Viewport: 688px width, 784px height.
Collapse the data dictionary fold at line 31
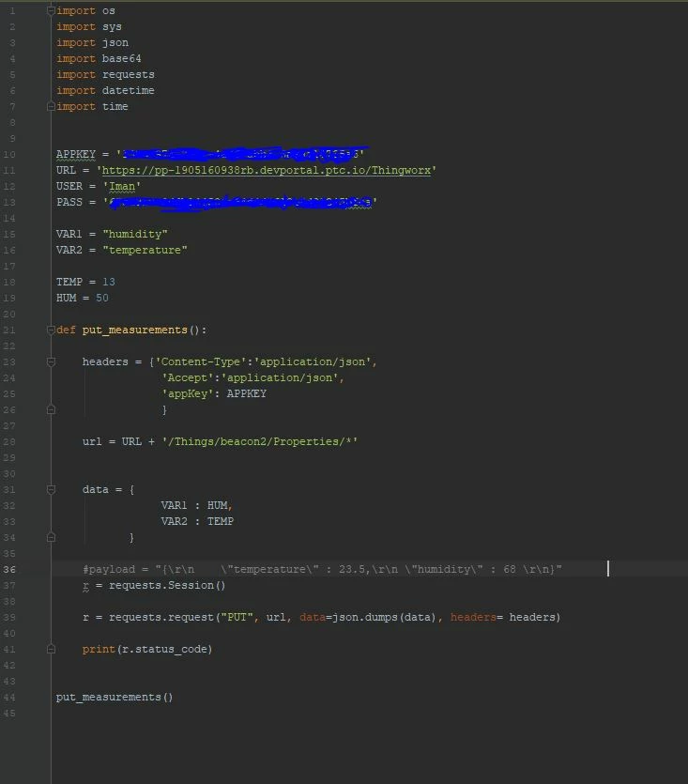tap(51, 489)
